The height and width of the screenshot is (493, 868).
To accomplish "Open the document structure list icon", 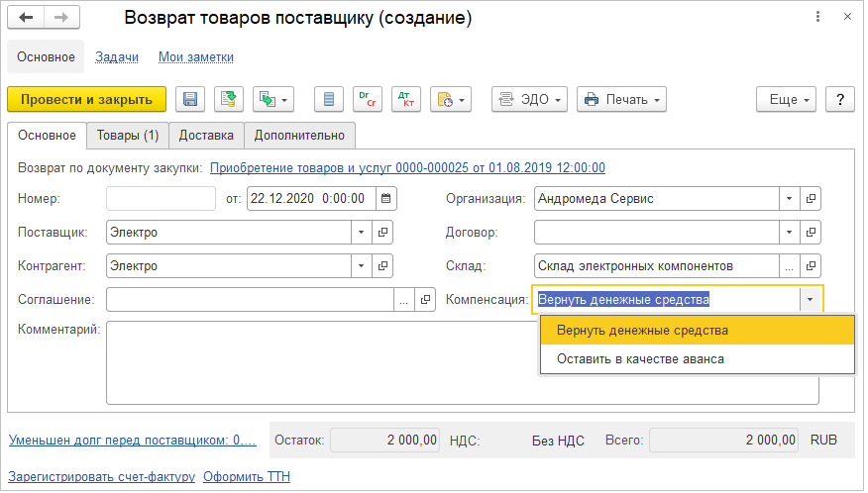I will pos(330,99).
